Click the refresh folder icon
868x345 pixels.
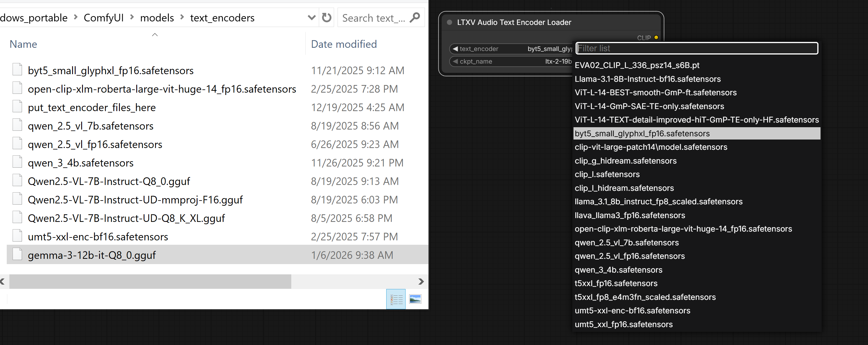[x=326, y=18]
